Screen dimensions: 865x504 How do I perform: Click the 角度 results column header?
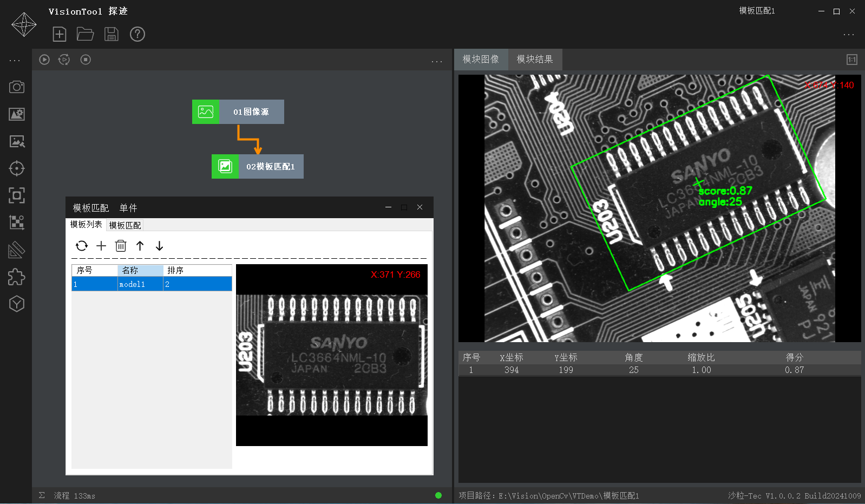point(634,357)
